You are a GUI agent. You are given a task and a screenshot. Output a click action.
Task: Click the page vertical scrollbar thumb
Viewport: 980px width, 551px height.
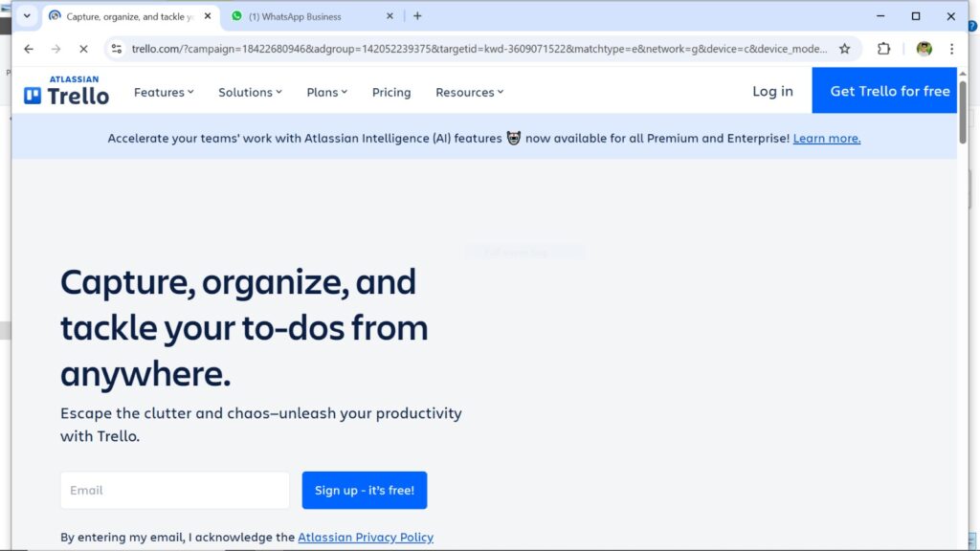point(963,111)
